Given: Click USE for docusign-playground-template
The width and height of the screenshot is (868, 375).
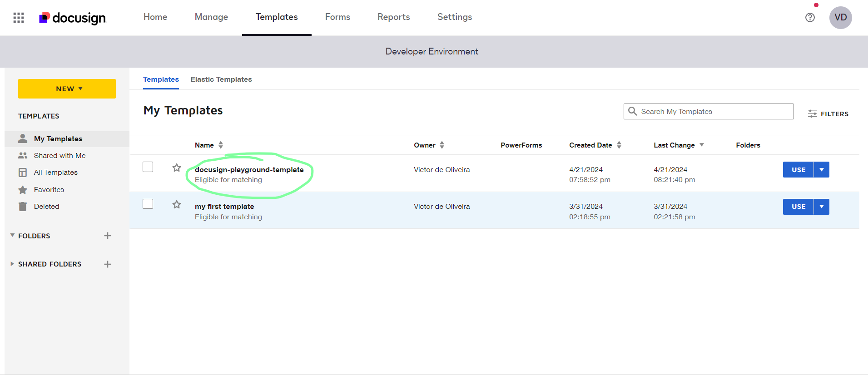Looking at the screenshot, I should point(798,170).
